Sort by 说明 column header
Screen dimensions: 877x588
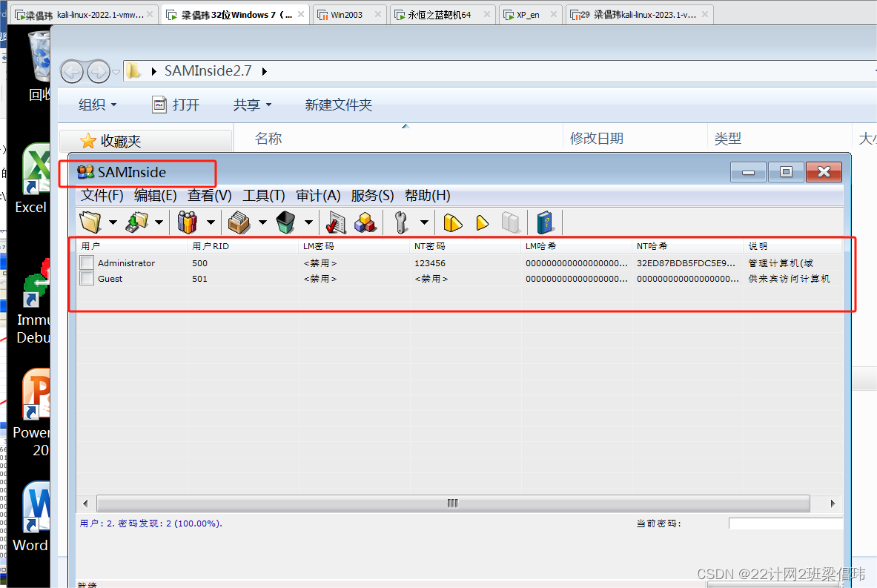pyautogui.click(x=792, y=246)
